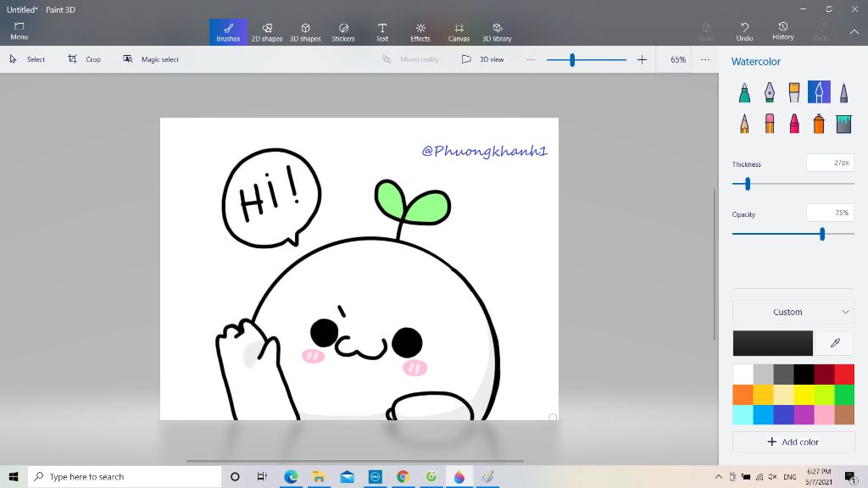868x488 pixels.
Task: Click the Windows taskbar search box
Action: coord(125,476)
